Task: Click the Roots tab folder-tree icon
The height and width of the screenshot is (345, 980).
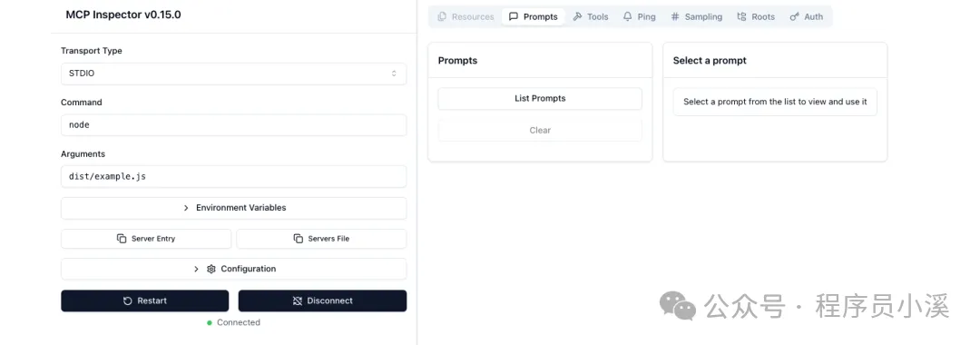Action: coord(742,17)
